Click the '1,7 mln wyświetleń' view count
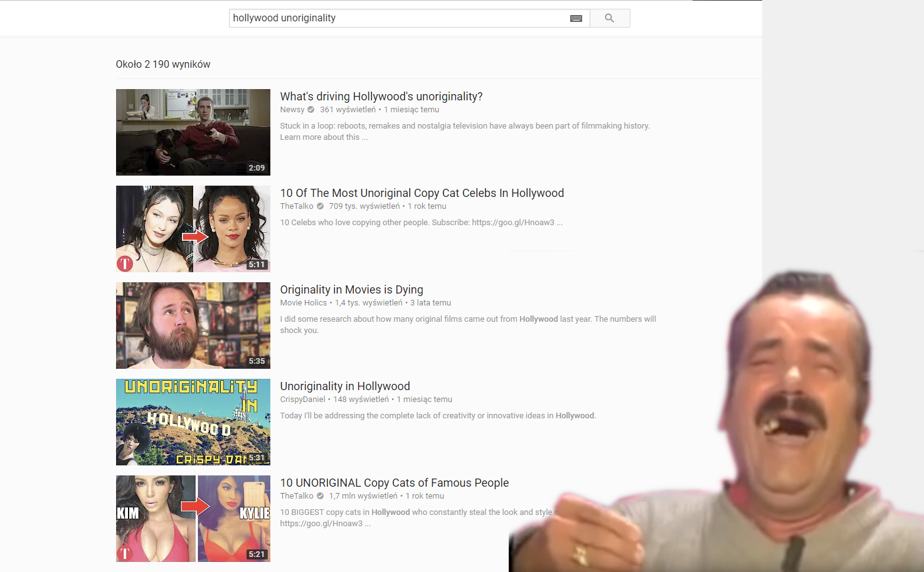The height and width of the screenshot is (572, 924). pos(363,496)
